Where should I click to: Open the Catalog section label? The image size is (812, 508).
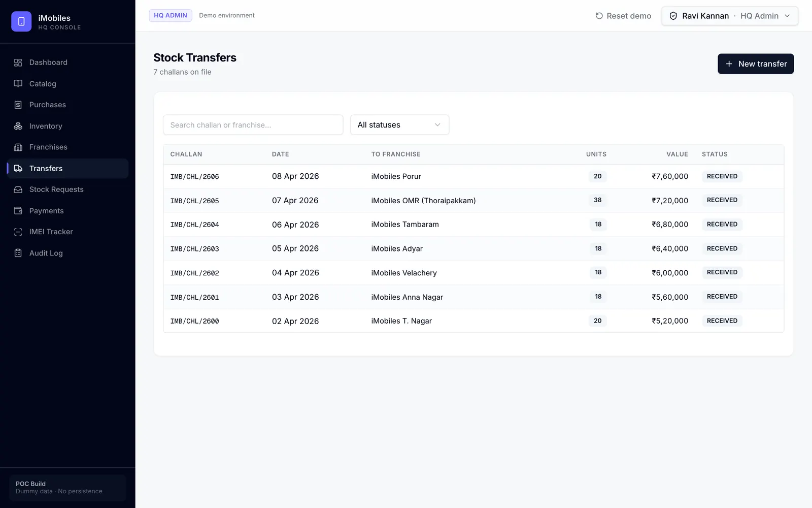tap(43, 84)
